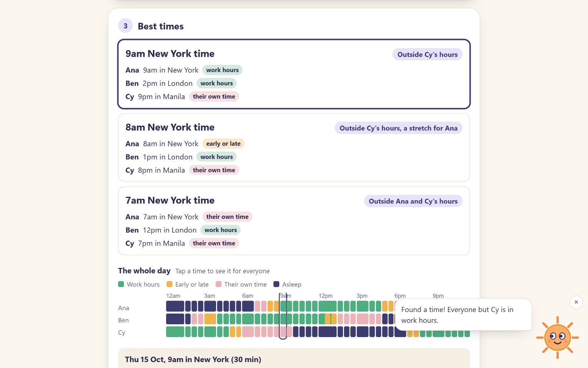Pick the 7am New York time card
The height and width of the screenshot is (368, 588).
[294, 221]
